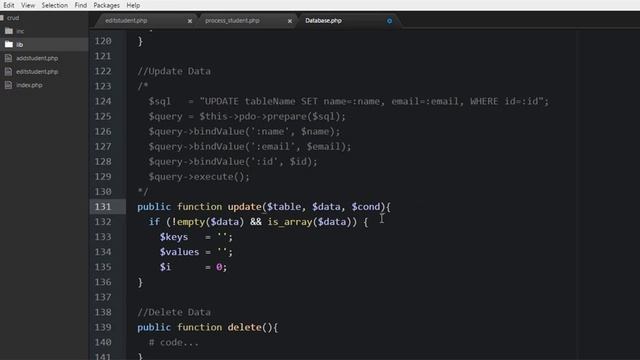Click line number 120 in gutter
Screen dimensions: 640x360
(x=103, y=41)
